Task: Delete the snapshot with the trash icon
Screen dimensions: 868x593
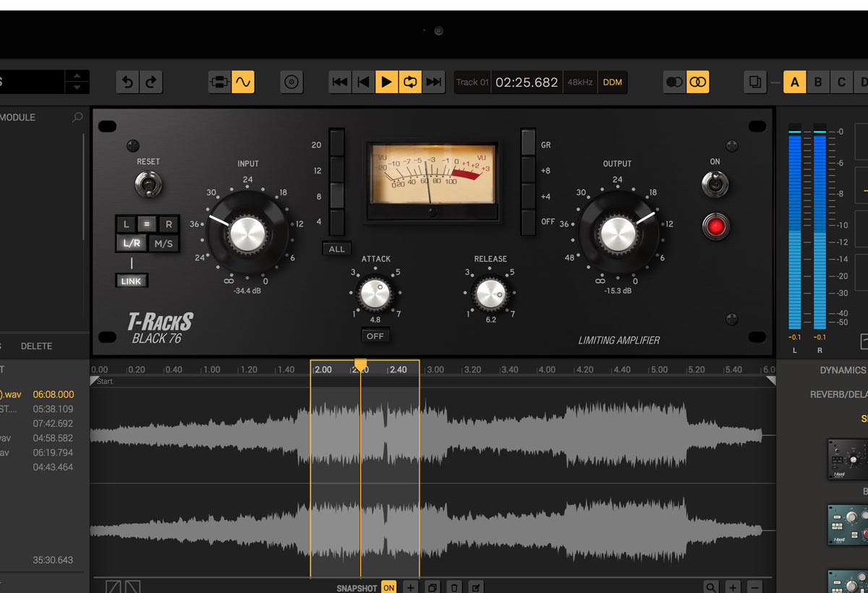Action: tap(454, 587)
